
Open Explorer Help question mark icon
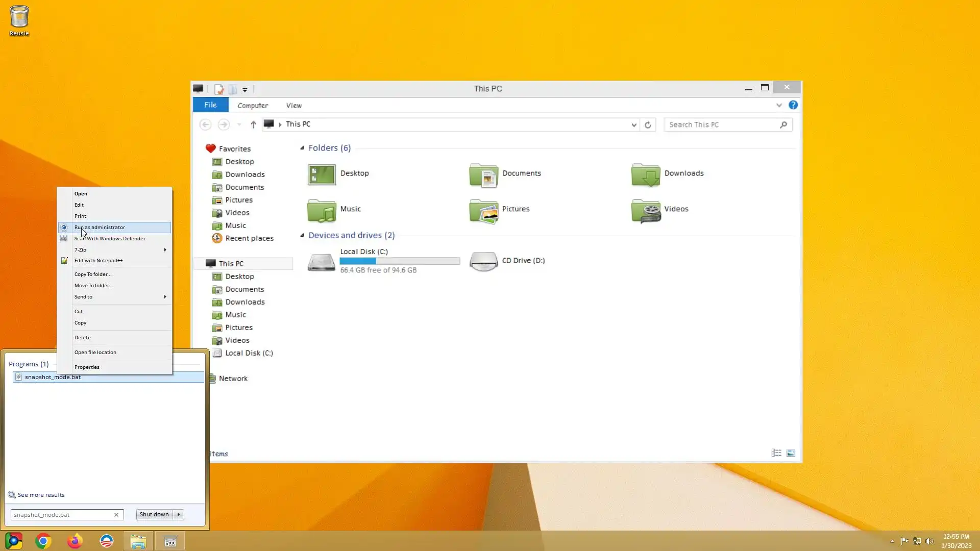793,105
